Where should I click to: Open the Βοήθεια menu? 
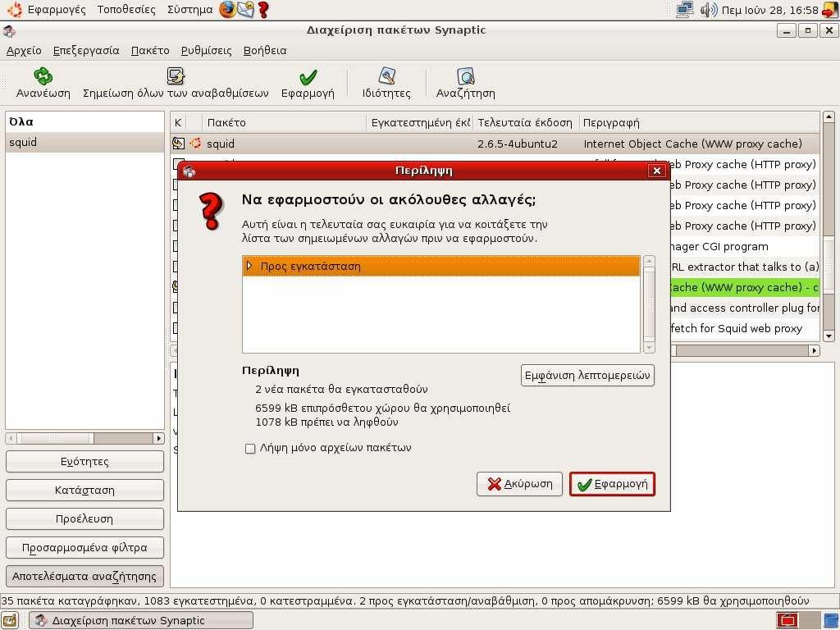tap(265, 50)
